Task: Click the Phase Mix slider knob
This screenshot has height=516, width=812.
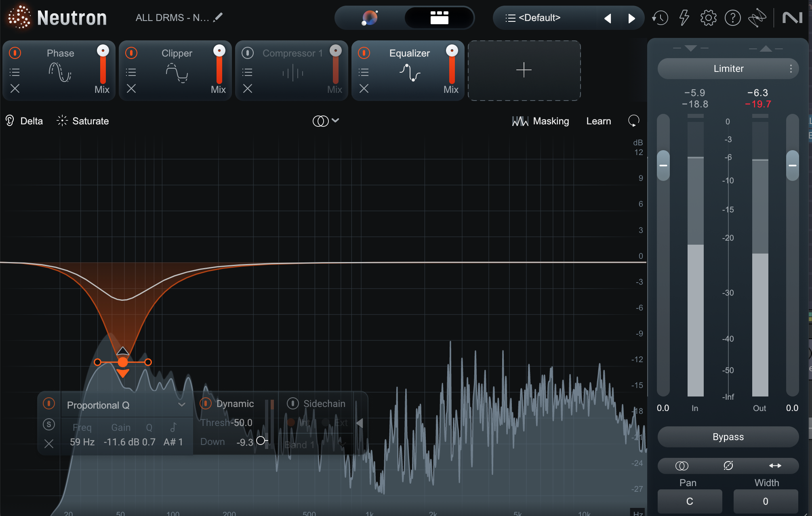Action: (x=103, y=50)
